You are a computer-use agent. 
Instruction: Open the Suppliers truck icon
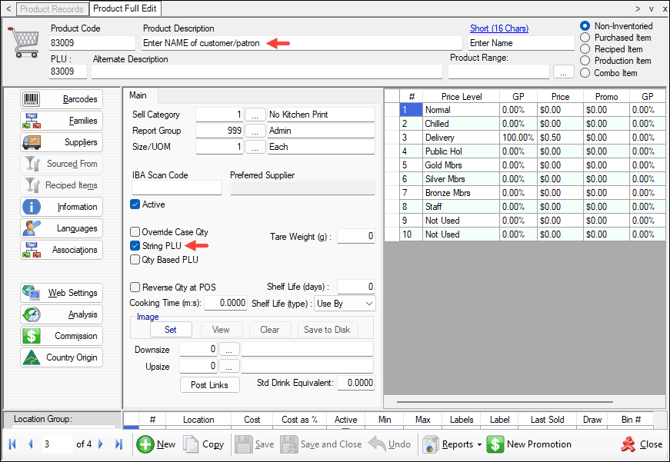tap(31, 142)
